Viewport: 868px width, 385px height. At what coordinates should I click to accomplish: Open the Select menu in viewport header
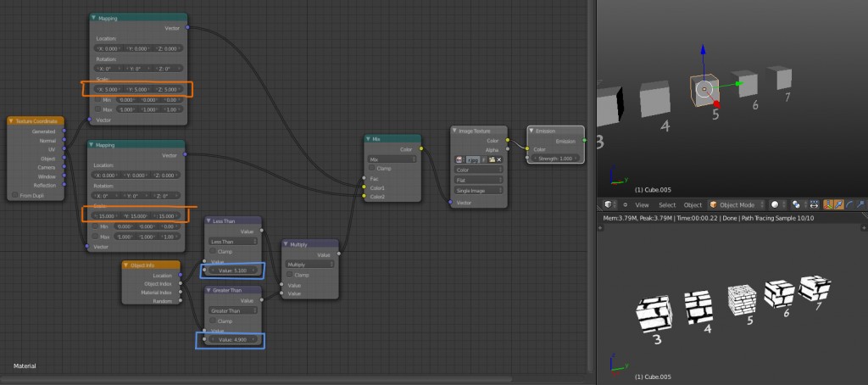tap(667, 205)
